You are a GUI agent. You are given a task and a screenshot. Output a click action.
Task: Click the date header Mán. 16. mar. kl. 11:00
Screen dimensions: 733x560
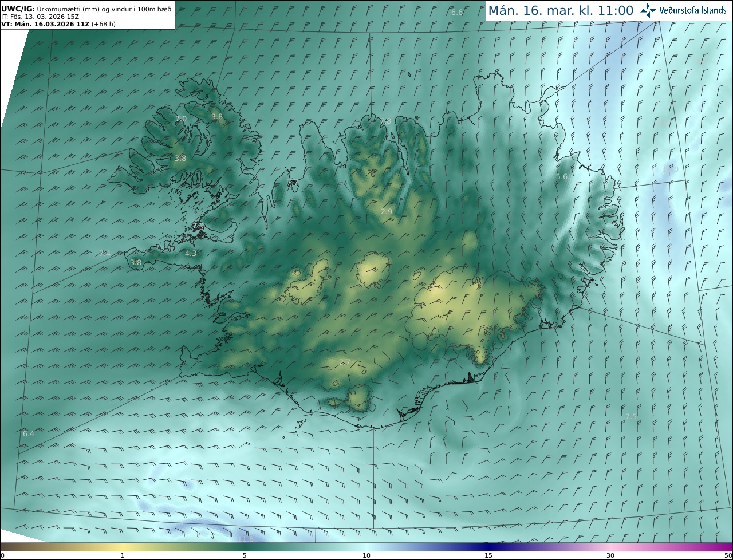(x=561, y=10)
